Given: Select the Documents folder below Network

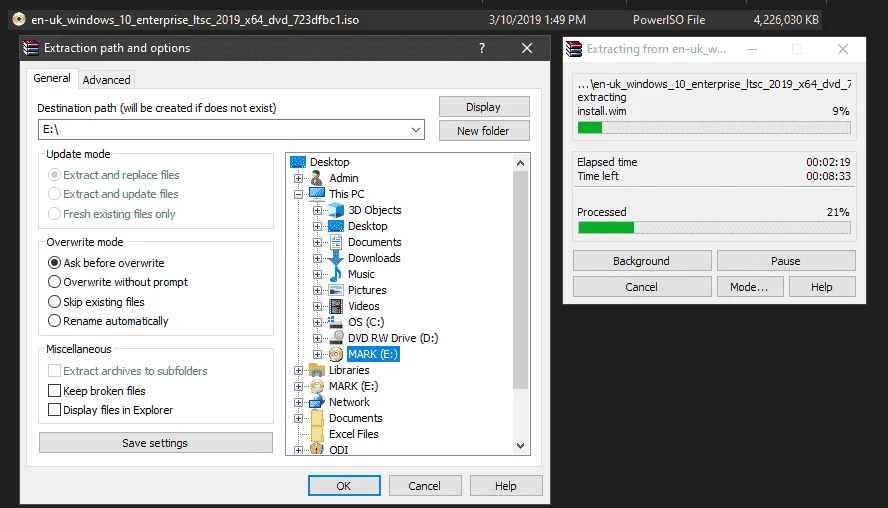Looking at the screenshot, I should (x=356, y=419).
